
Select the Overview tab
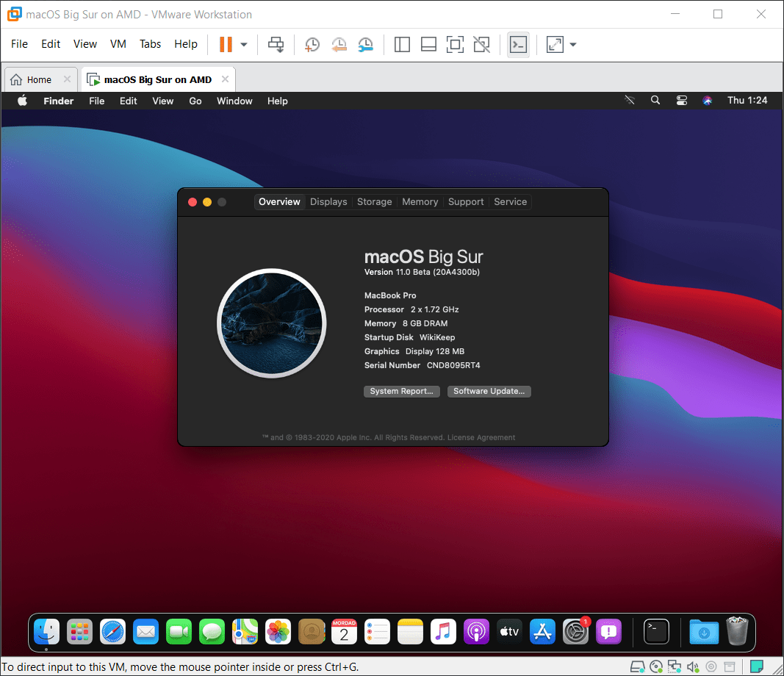tap(279, 201)
